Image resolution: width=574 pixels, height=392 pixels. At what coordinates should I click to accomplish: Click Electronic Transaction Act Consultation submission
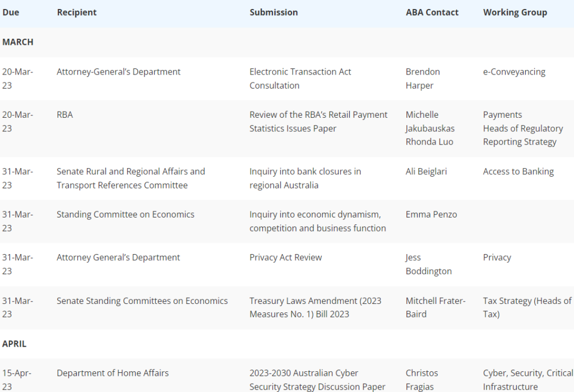[x=300, y=79]
